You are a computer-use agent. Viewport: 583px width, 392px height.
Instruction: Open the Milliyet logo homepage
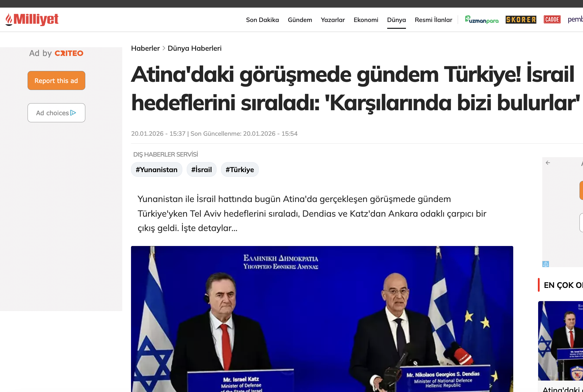point(32,19)
